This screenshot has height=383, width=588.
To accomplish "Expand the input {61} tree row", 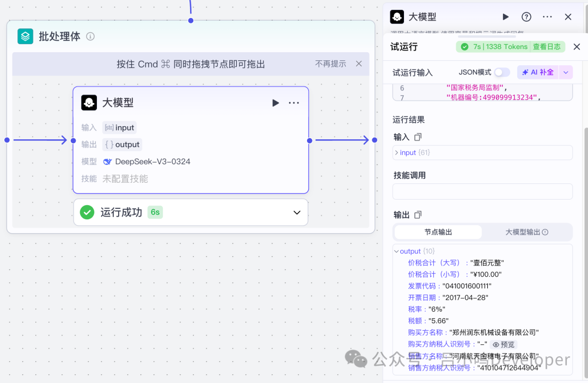I will pyautogui.click(x=482, y=152).
